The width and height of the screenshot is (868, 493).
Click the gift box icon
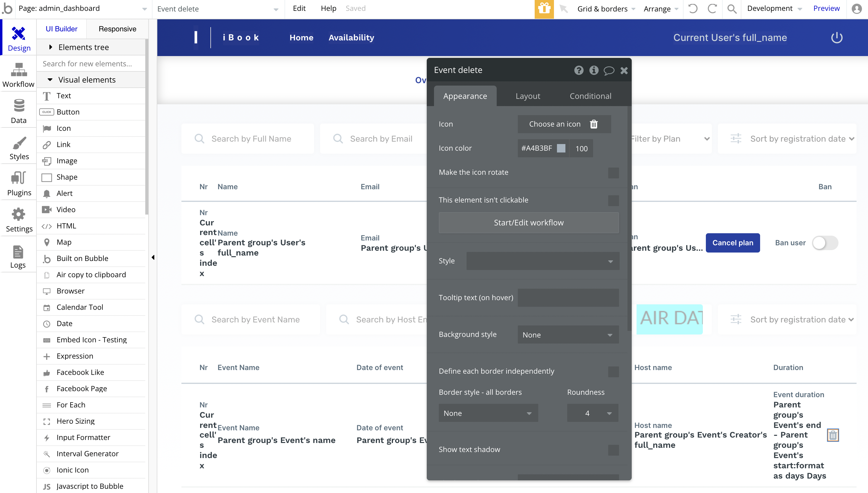pyautogui.click(x=544, y=9)
